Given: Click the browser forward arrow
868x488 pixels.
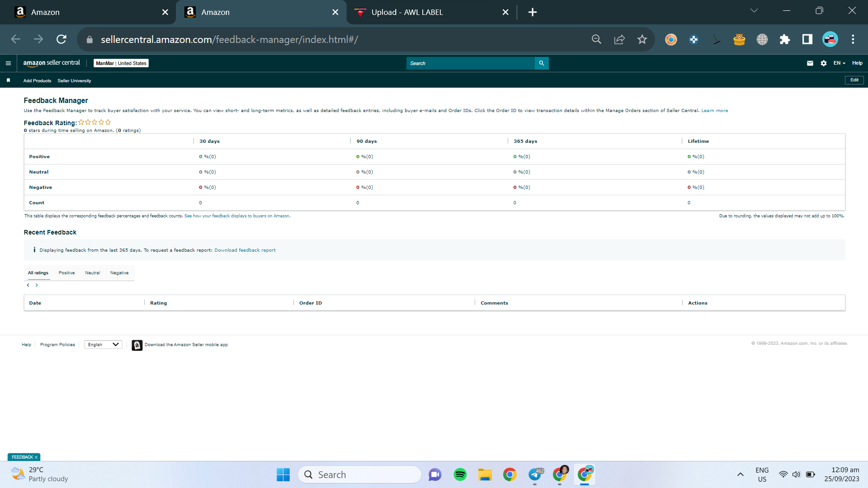Looking at the screenshot, I should pos(38,39).
